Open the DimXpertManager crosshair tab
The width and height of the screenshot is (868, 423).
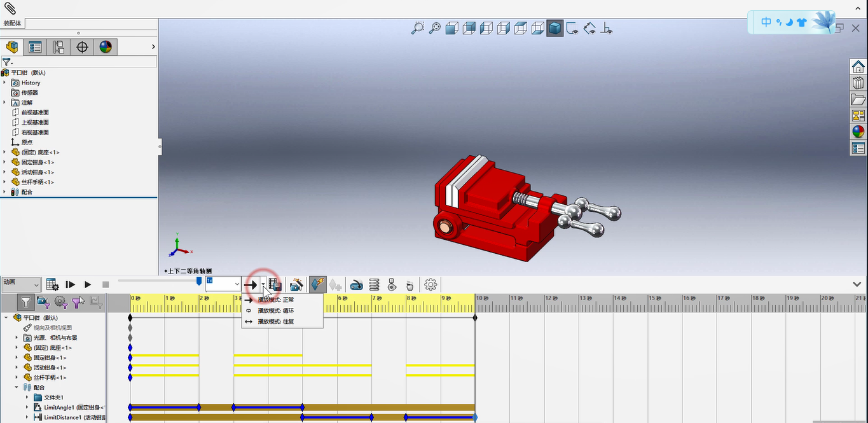[82, 46]
